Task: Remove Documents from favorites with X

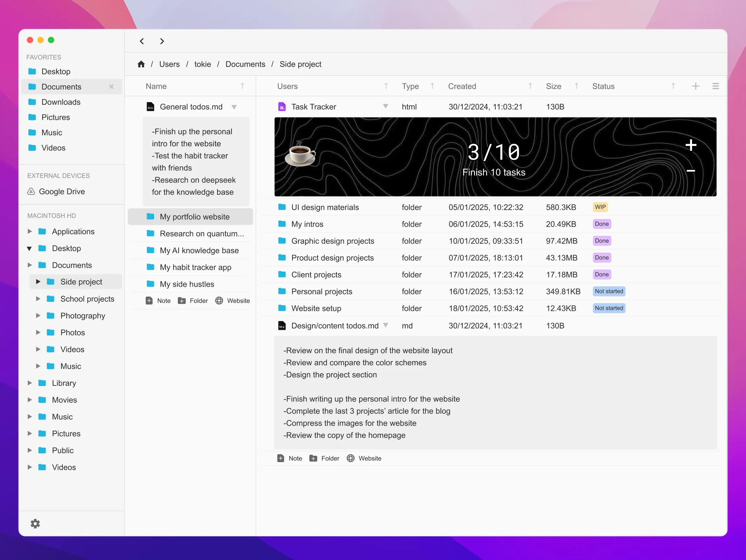Action: 112,87
